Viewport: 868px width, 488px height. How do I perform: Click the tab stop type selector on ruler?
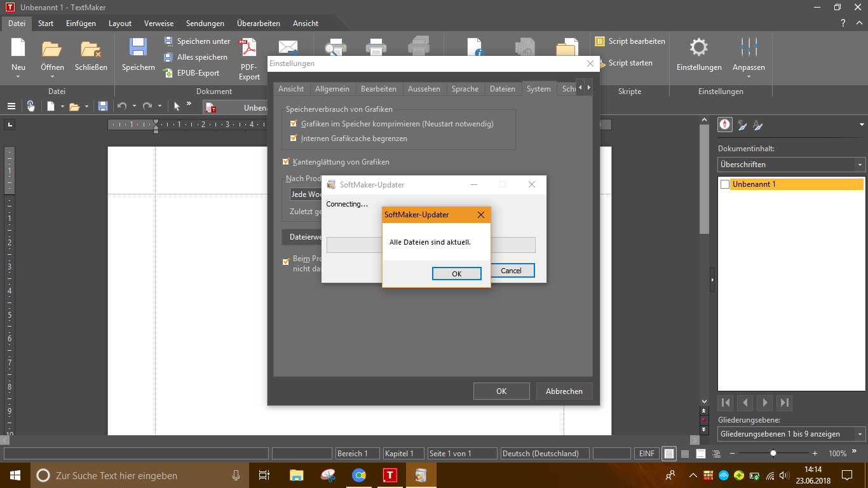(10, 125)
